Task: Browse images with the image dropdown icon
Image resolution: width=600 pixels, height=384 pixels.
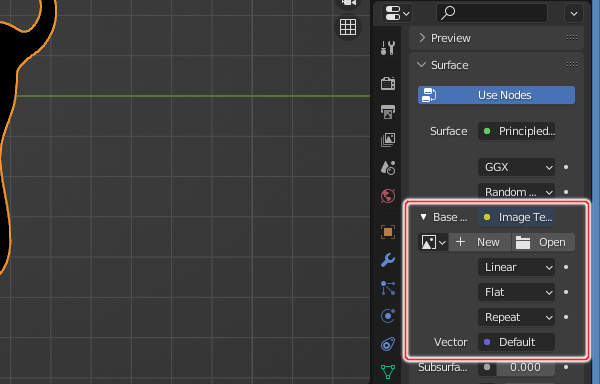Action: 433,242
